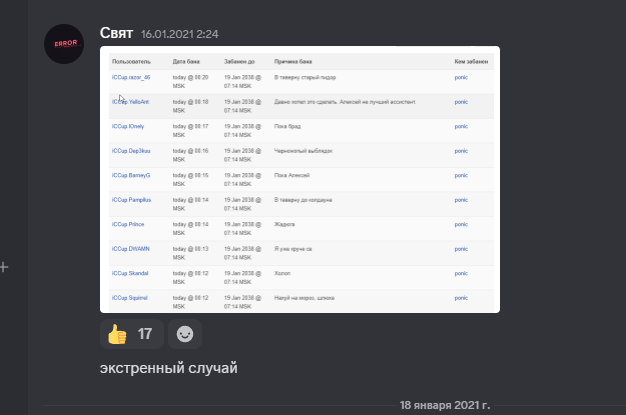Add a thumbs-up reaction to the message
Image resolution: width=626 pixels, height=415 pixels.
tap(132, 334)
